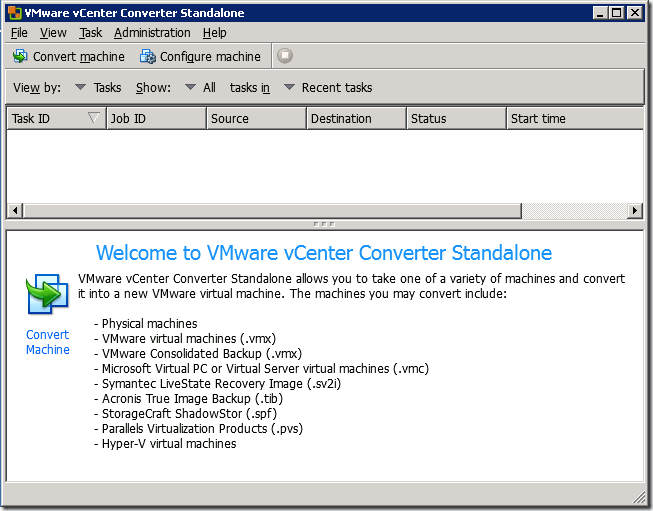Click the Convert Machine link text
The height and width of the screenshot is (511, 653).
pos(47,342)
